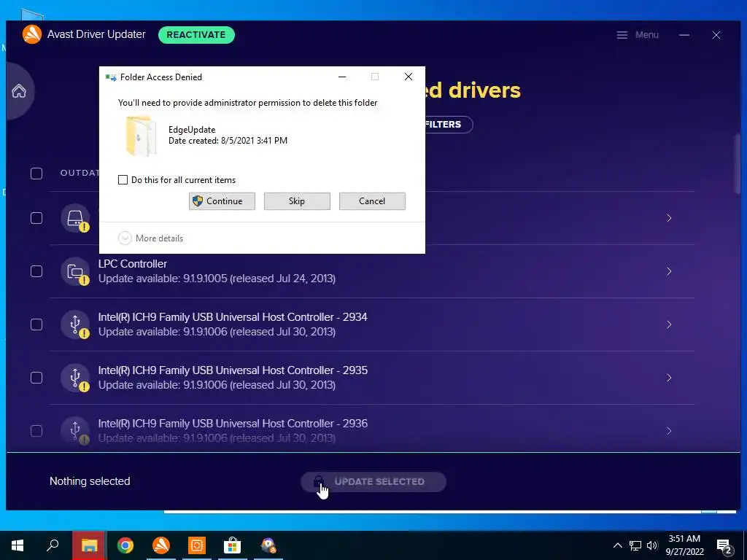Open network status tray icon
747x560 pixels.
pos(635,545)
